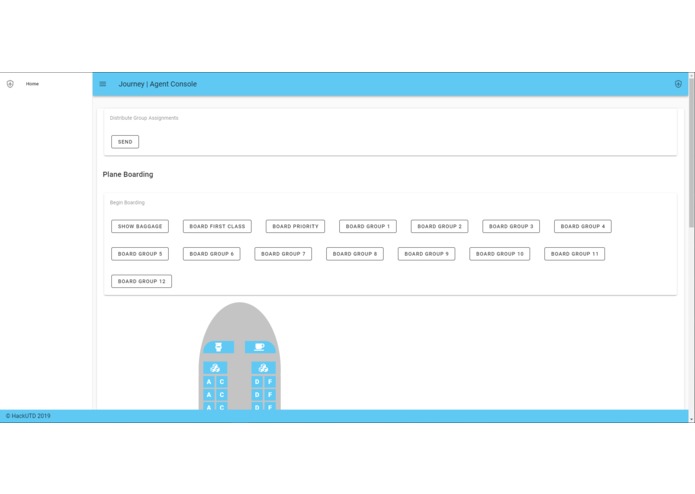Click the shield icon beside Home
695x494 pixels.
(10, 84)
